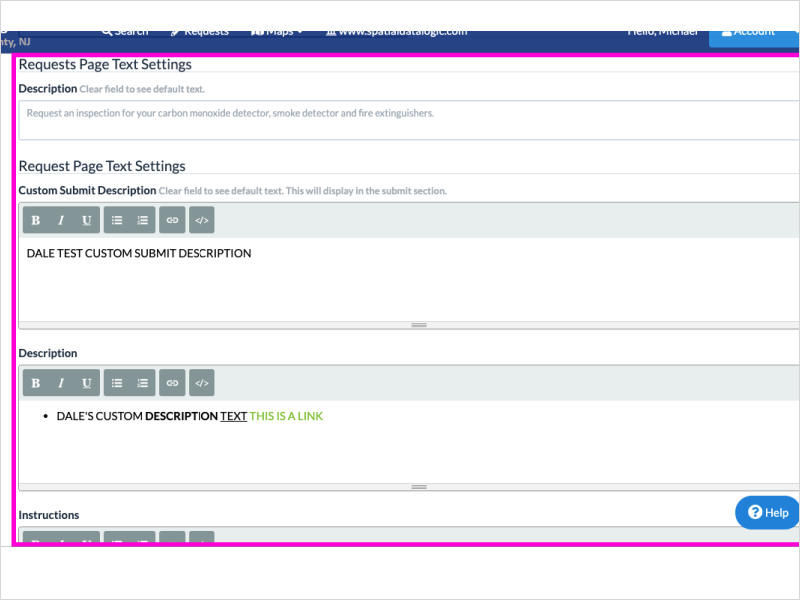The height and width of the screenshot is (600, 800).
Task: Toggle Underline in lower Description editor
Action: [87, 383]
